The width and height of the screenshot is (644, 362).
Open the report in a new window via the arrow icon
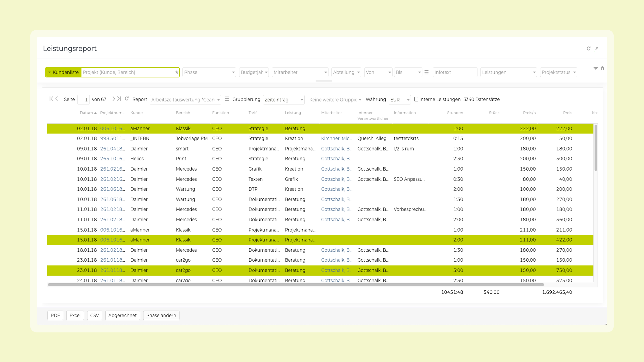pyautogui.click(x=597, y=48)
